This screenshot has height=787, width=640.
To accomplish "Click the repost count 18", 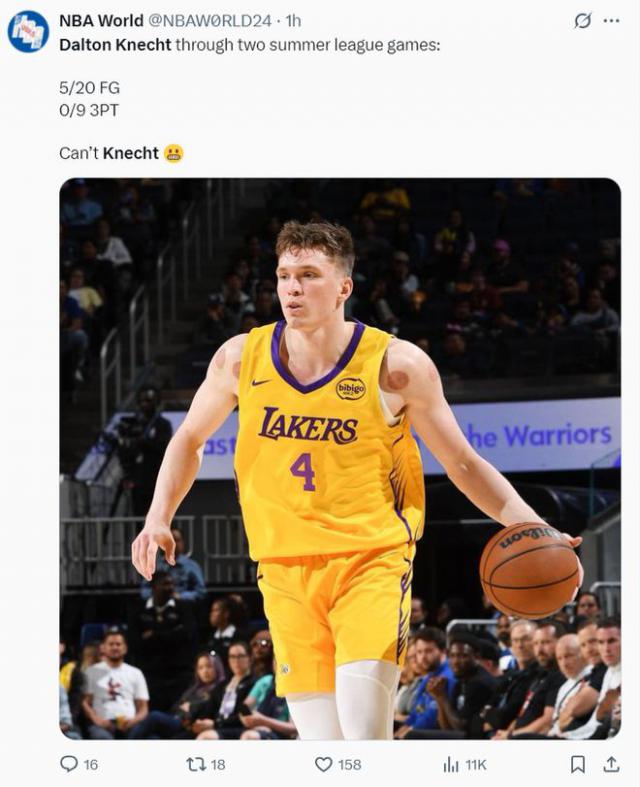I will (x=218, y=764).
